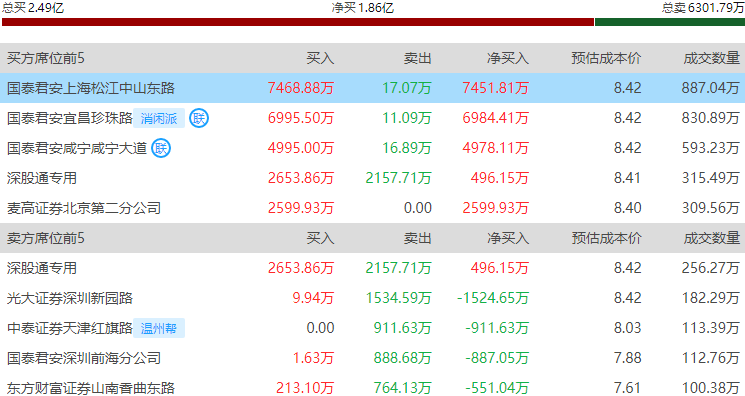
Task: Click net buy 4978.11万
Action: coord(496,148)
